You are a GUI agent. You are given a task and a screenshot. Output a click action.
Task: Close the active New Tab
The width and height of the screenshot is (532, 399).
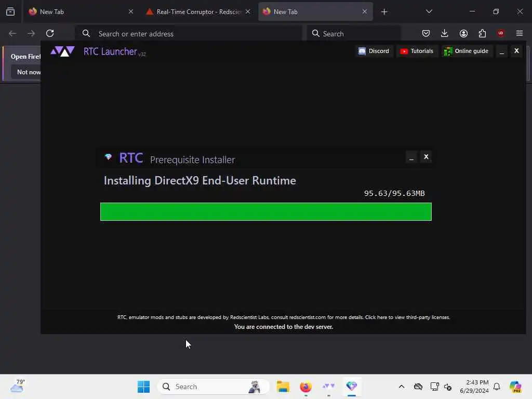pyautogui.click(x=364, y=11)
